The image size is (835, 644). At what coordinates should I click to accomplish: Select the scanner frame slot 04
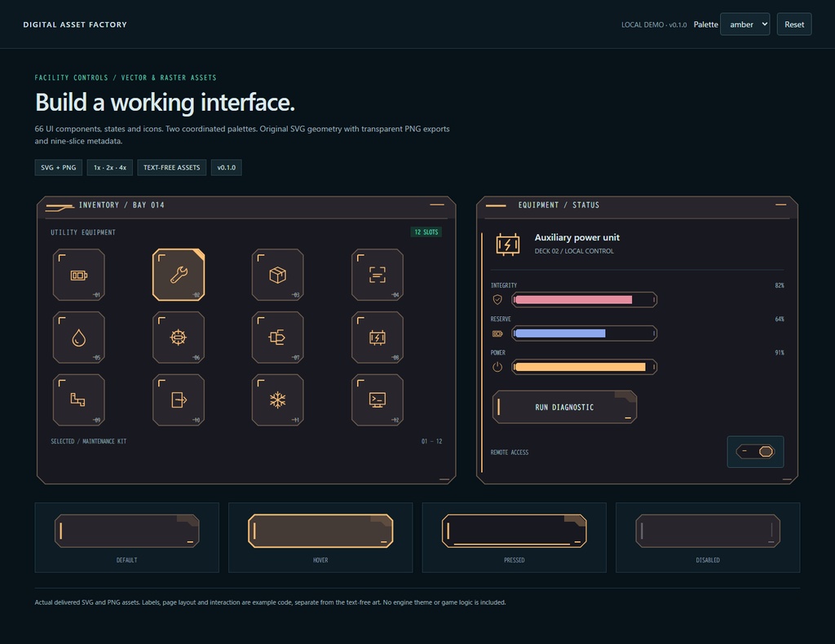[378, 275]
